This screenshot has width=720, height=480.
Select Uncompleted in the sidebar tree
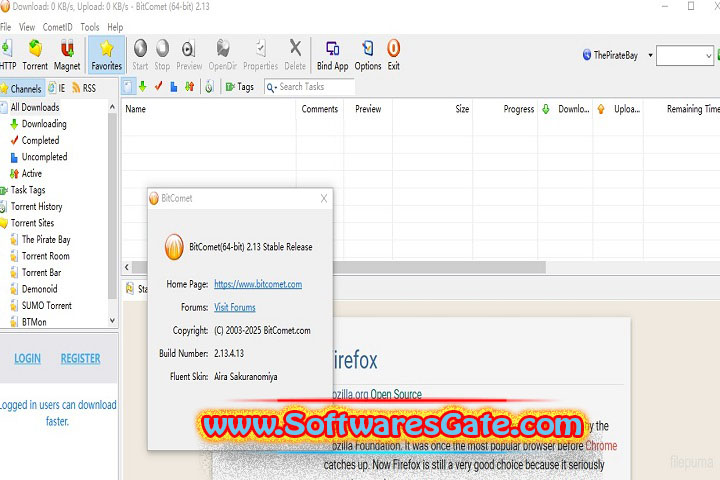pyautogui.click(x=39, y=157)
